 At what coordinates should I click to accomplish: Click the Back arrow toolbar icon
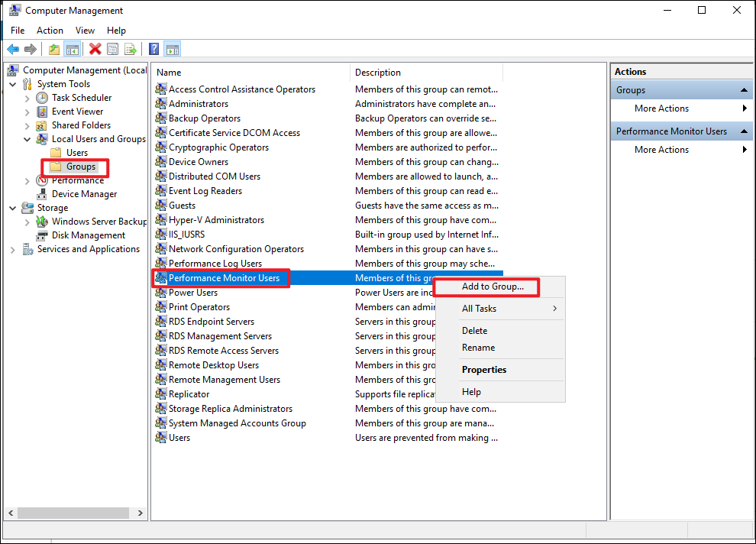[13, 49]
